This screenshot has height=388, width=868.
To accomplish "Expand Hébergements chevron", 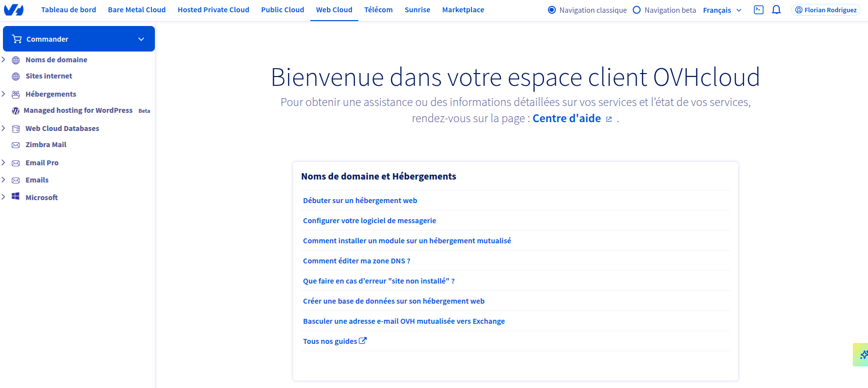I will coord(3,94).
